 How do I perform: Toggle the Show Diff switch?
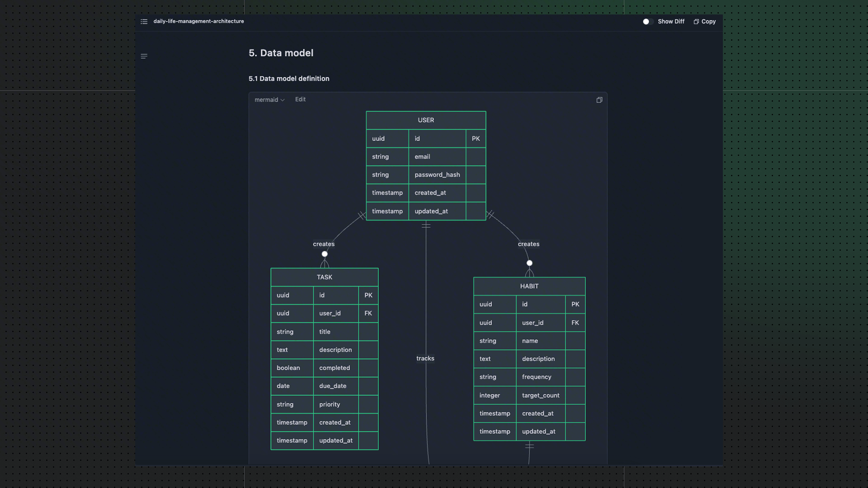click(646, 21)
